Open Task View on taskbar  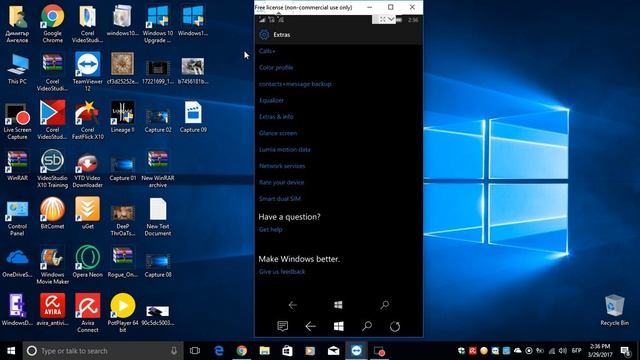[x=195, y=351]
